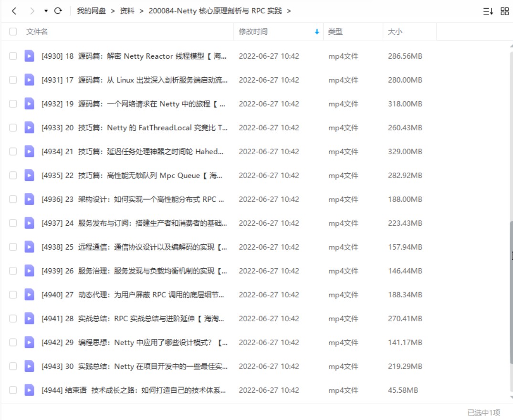Sort by 大小 column header
This screenshot has width=513, height=420.
pyautogui.click(x=395, y=31)
